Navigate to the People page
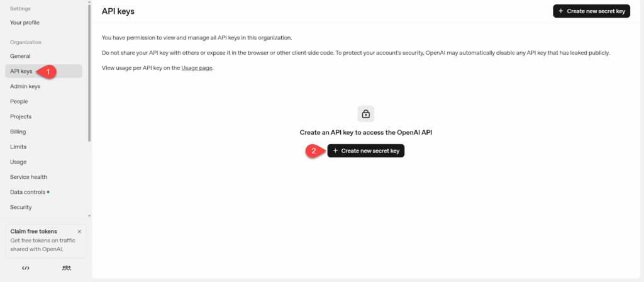644x282 pixels. pos(19,101)
